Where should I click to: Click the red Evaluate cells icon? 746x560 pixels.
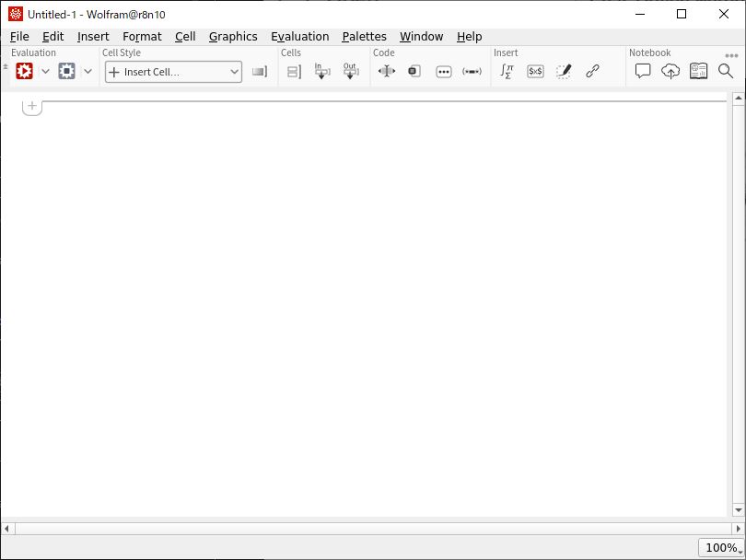25,71
